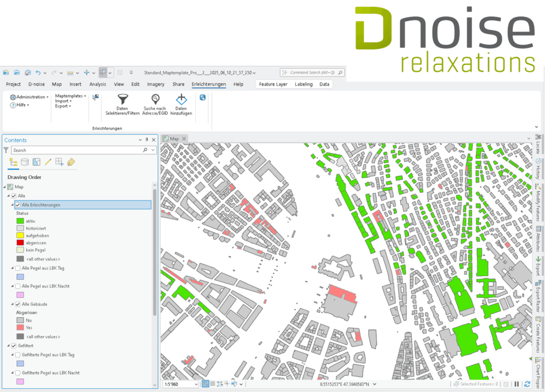Click the List By Labeling tag icon
The height and width of the screenshot is (392, 545).
(x=71, y=162)
